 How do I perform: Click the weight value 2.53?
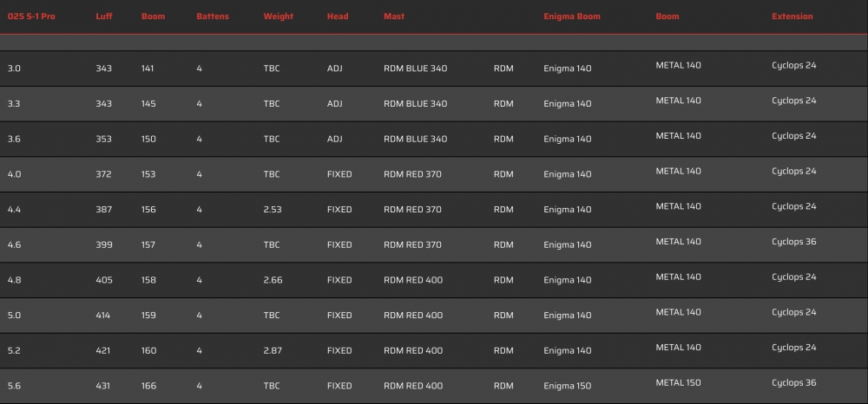273,210
